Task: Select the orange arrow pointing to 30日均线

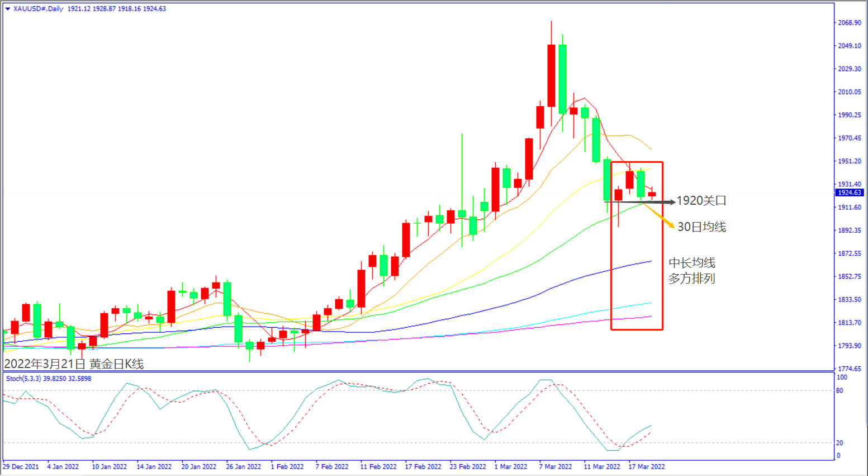Action: point(660,216)
